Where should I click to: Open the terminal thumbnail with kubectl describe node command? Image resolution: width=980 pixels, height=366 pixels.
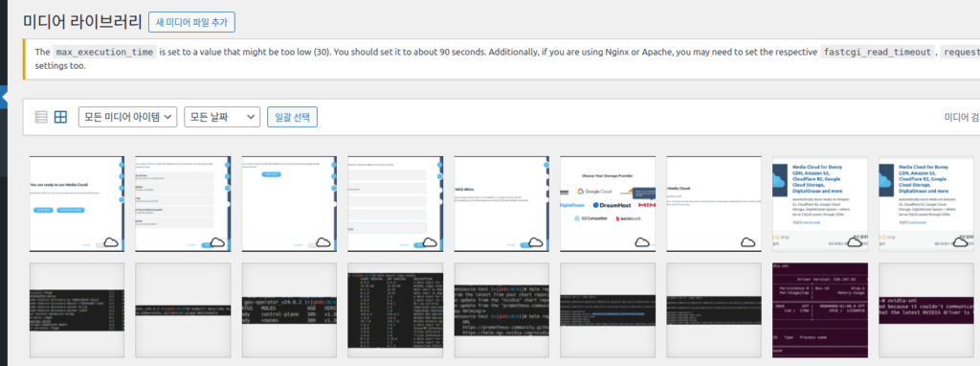(183, 310)
